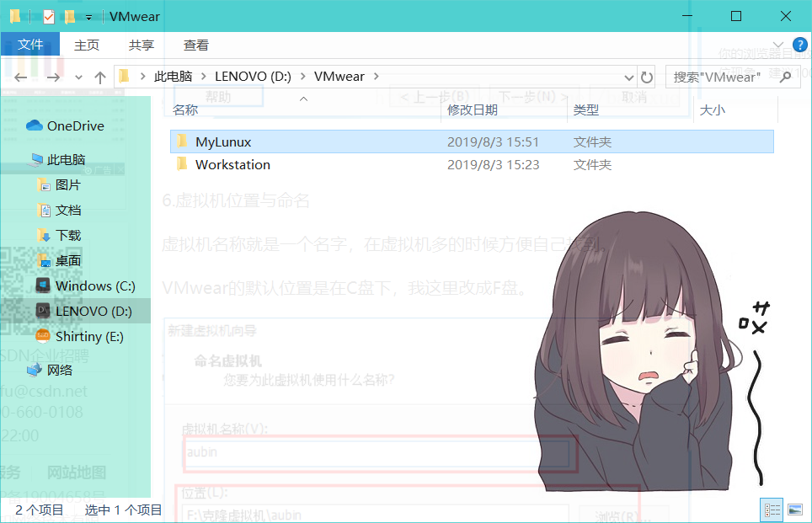Go forward with the right arrow
The width and height of the screenshot is (812, 523).
pyautogui.click(x=53, y=77)
